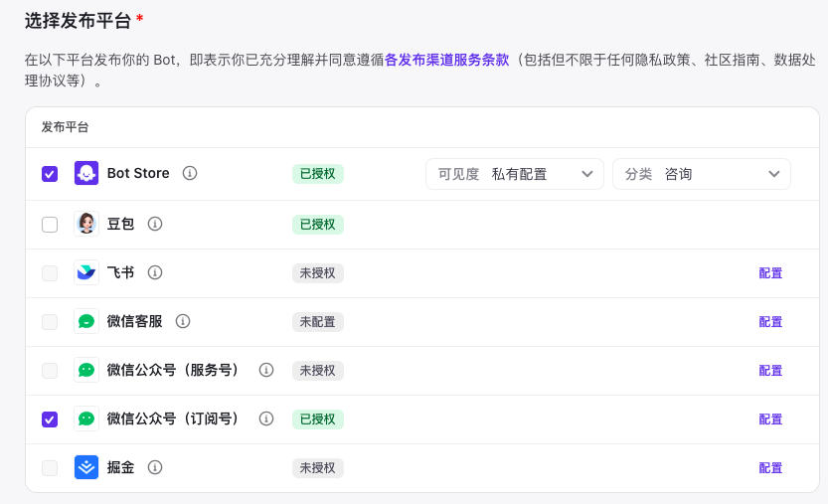Click 配置 for 微信公众号（服务号）
This screenshot has height=504, width=828.
click(770, 371)
